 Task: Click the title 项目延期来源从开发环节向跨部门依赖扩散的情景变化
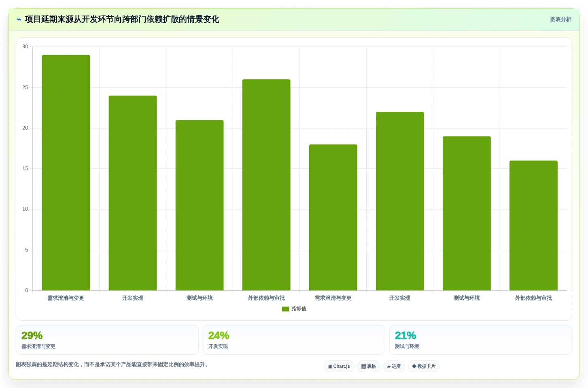[x=122, y=19]
